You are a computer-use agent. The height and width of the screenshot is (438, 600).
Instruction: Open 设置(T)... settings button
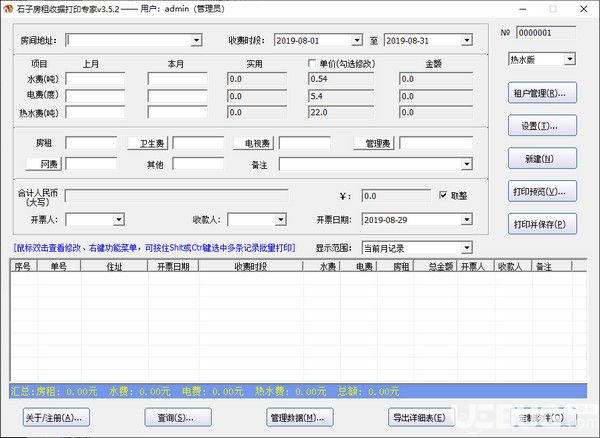coord(542,125)
